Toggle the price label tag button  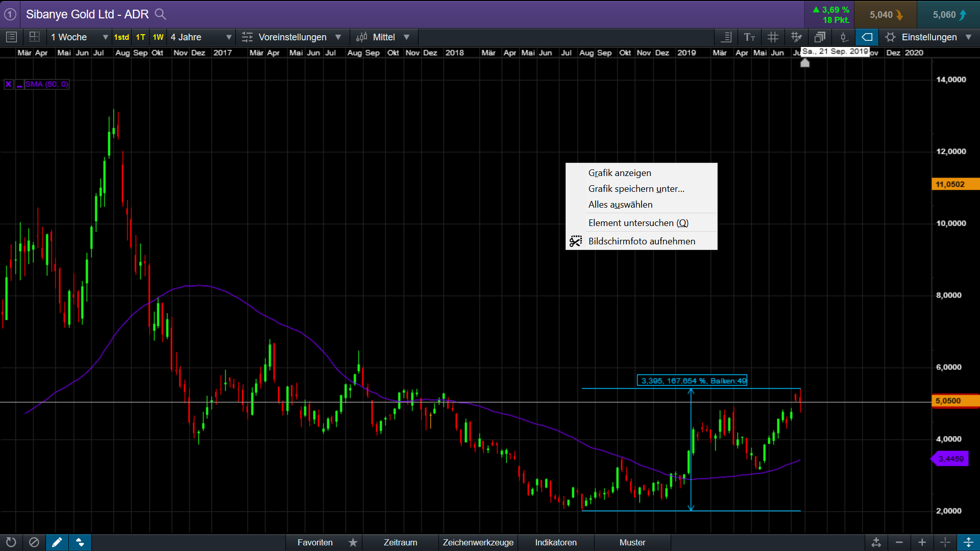tap(867, 37)
